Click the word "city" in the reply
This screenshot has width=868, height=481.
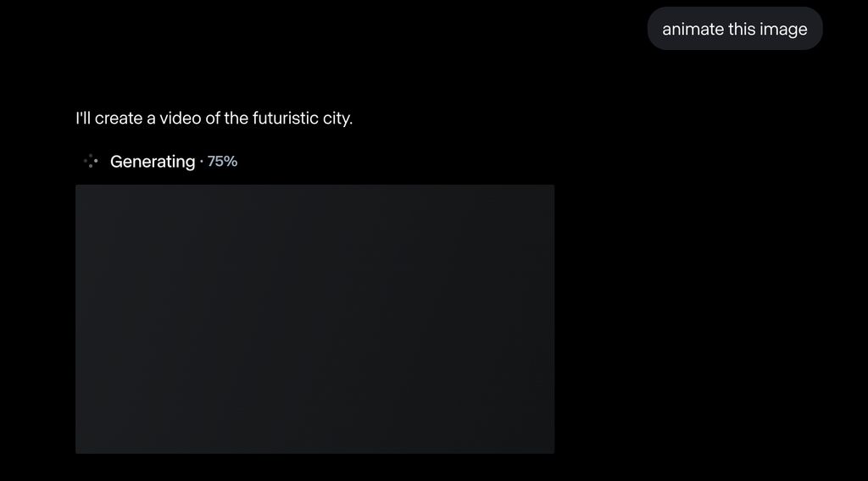336,119
